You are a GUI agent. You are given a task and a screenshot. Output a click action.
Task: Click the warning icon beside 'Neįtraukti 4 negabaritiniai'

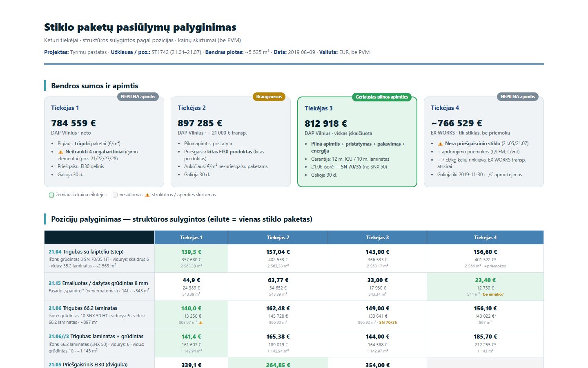coord(60,152)
